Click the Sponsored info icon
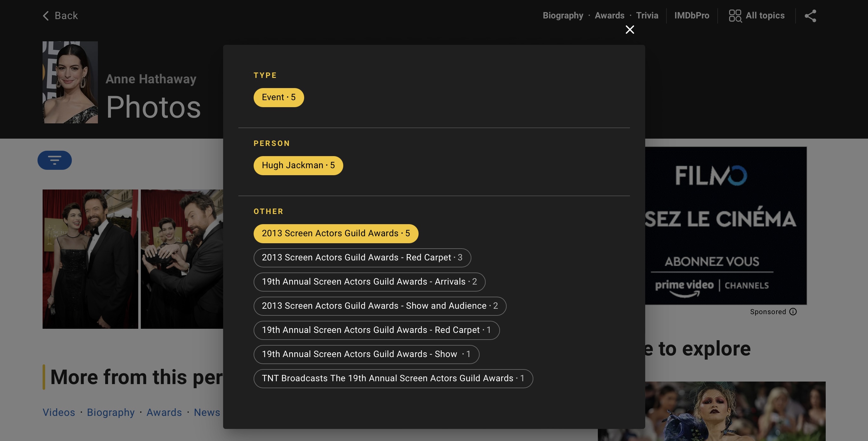The height and width of the screenshot is (441, 868). (794, 312)
